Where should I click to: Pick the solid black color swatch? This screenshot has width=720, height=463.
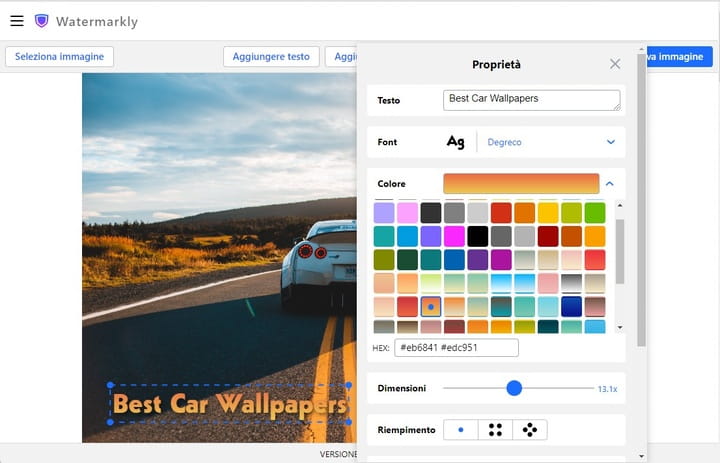click(478, 236)
